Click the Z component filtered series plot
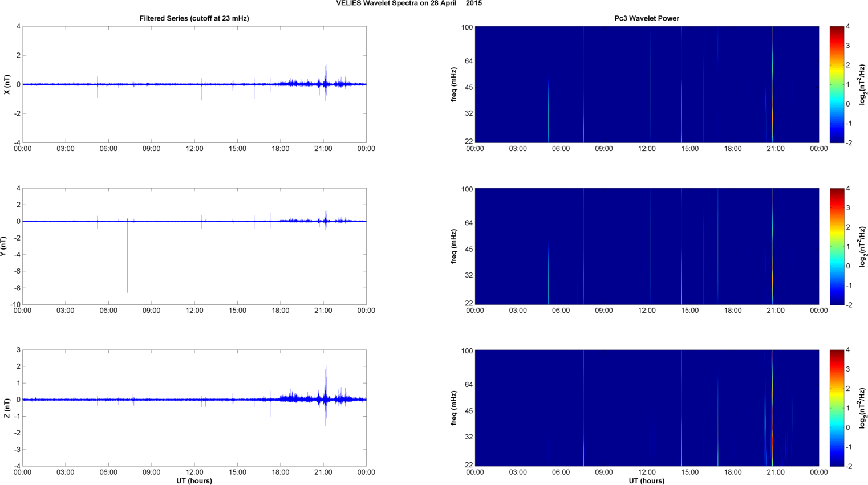This screenshot has width=868, height=485. 194,408
